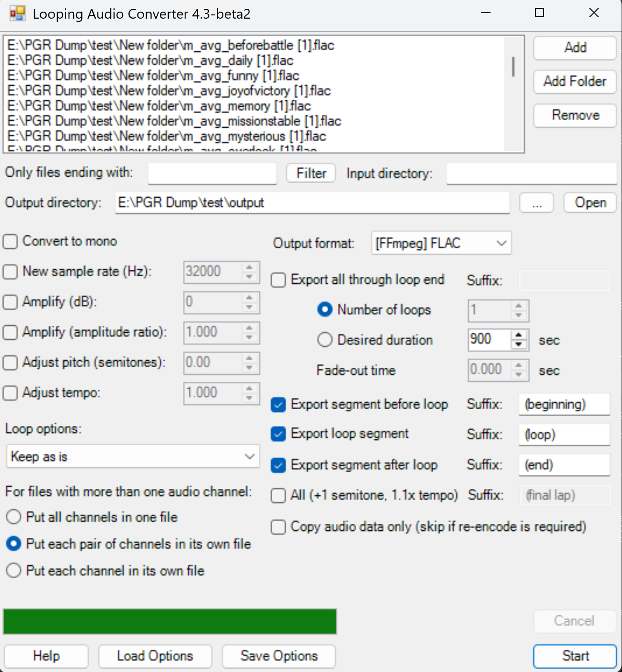This screenshot has height=672, width=622.
Task: Click Load Options
Action: [155, 656]
